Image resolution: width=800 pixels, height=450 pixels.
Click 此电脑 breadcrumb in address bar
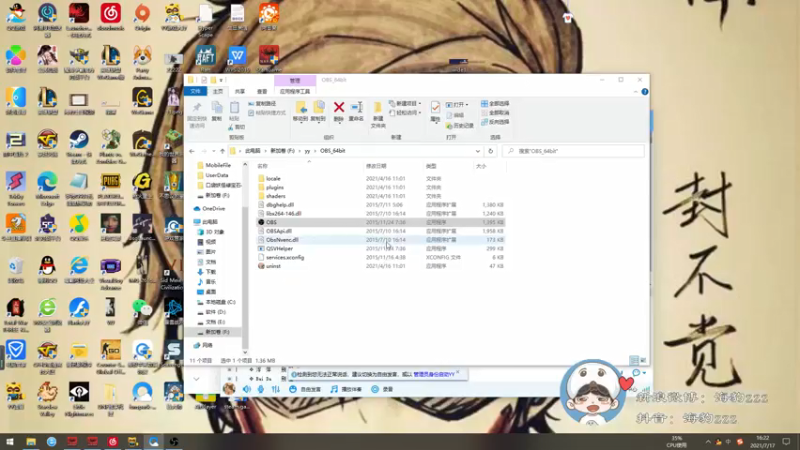click(253, 151)
